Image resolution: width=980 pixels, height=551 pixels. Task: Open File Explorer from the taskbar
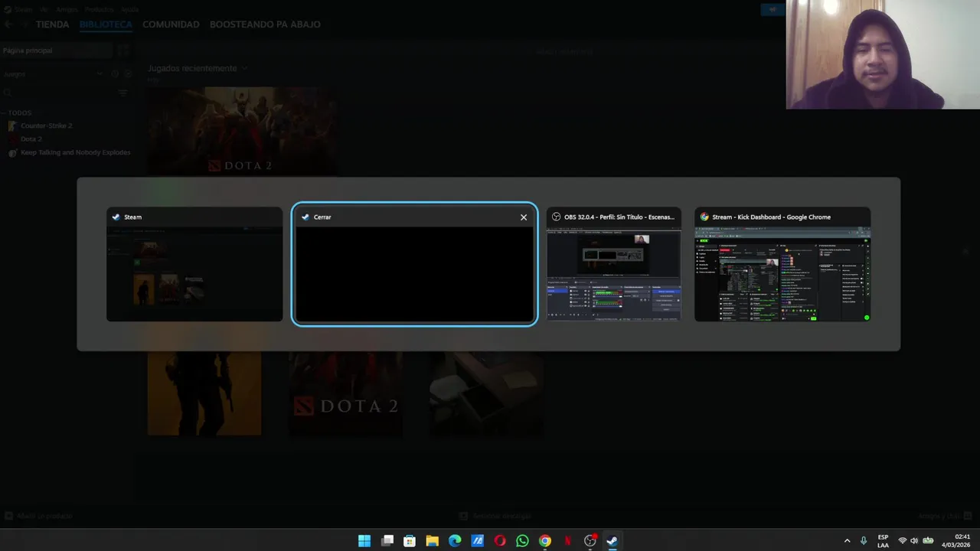(x=432, y=541)
